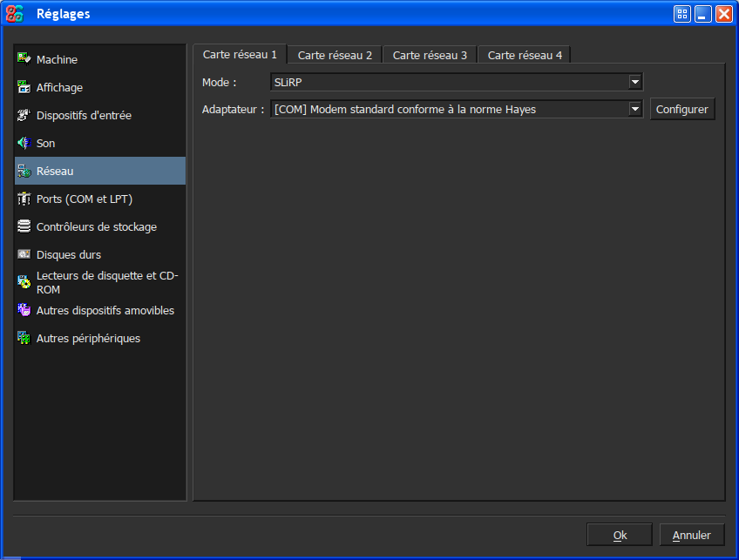
Task: Switch to Carte réseau 2 tab
Action: [x=335, y=55]
